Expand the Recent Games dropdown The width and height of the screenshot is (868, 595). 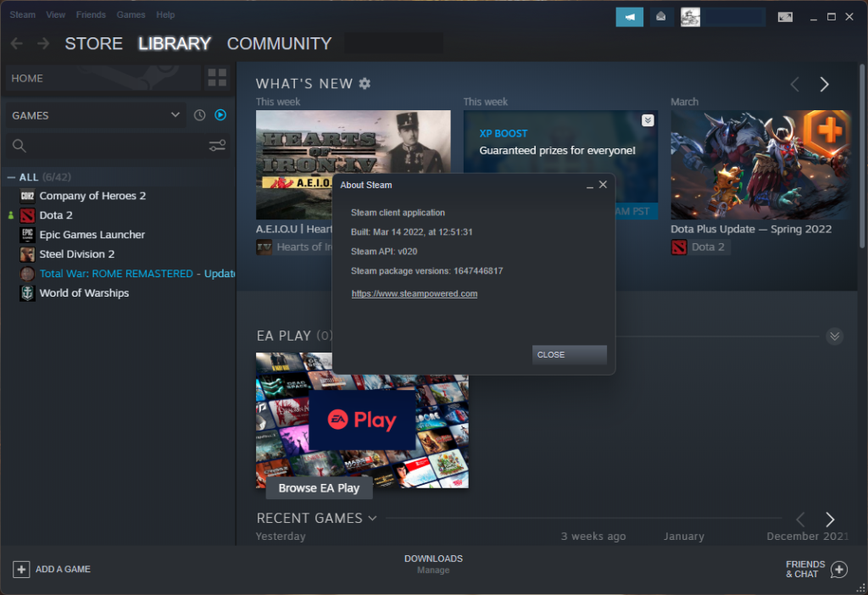(373, 518)
